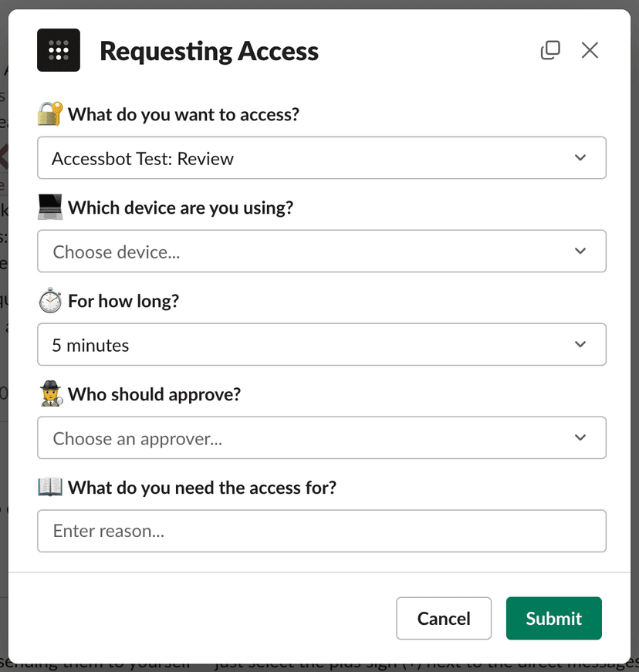639x672 pixels.
Task: Click the open book emoji by reason question
Action: tap(49, 488)
